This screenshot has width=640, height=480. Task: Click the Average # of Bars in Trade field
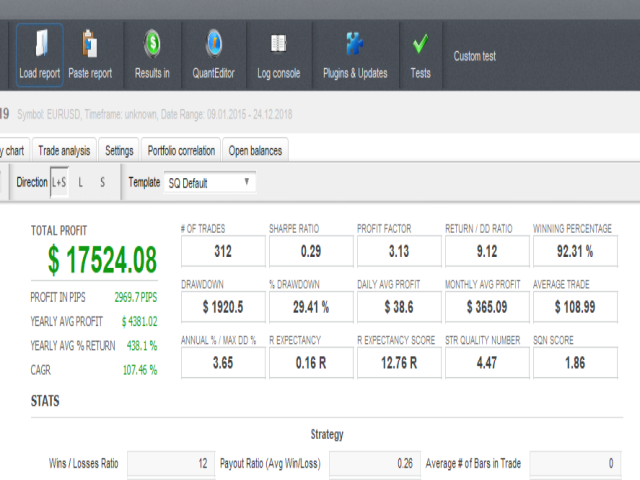(x=575, y=463)
